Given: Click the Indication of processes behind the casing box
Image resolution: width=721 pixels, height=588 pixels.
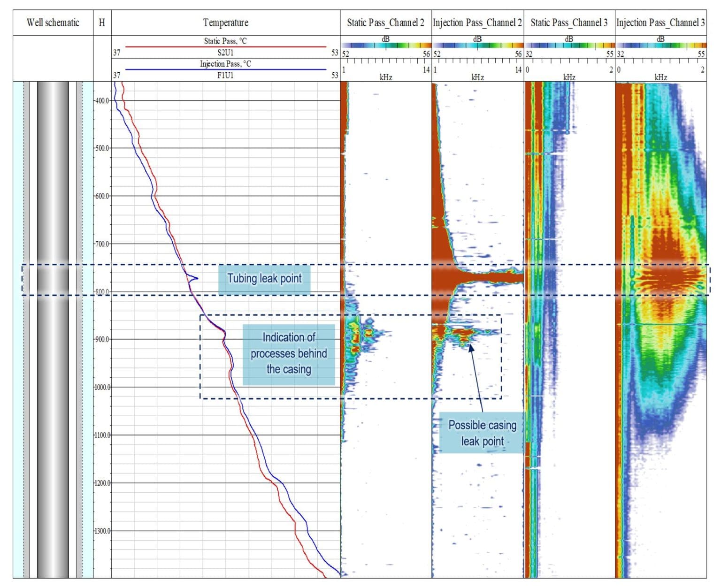Looking at the screenshot, I should click(288, 354).
